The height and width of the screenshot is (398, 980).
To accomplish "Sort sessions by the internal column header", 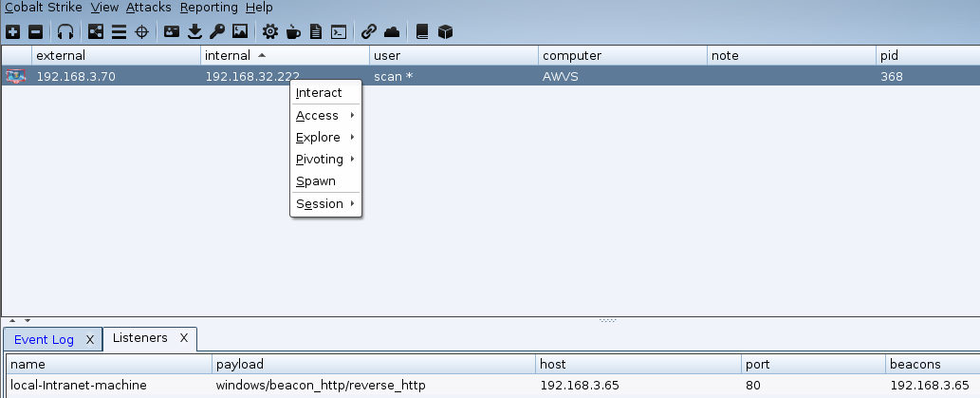I will 285,55.
